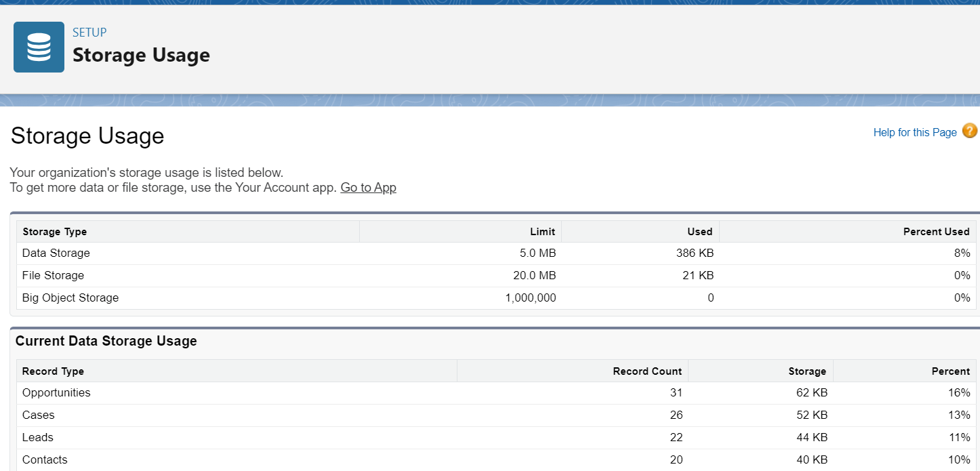Click the 16% value for Opportunities
This screenshot has height=471, width=980.
click(959, 392)
